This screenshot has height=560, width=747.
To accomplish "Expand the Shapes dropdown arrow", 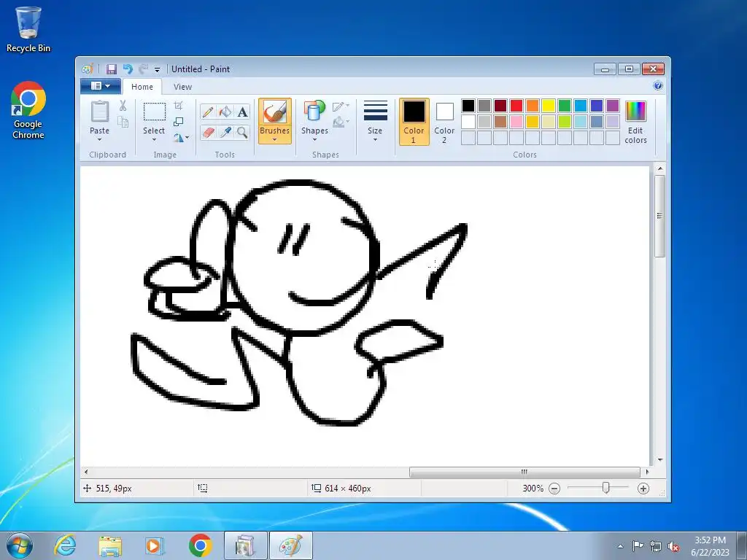I will (314, 140).
